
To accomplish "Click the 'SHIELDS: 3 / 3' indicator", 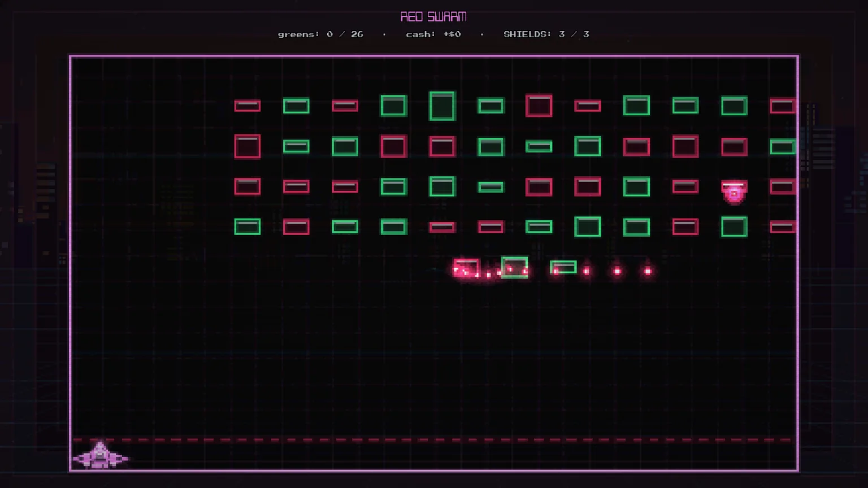I will coord(546,34).
